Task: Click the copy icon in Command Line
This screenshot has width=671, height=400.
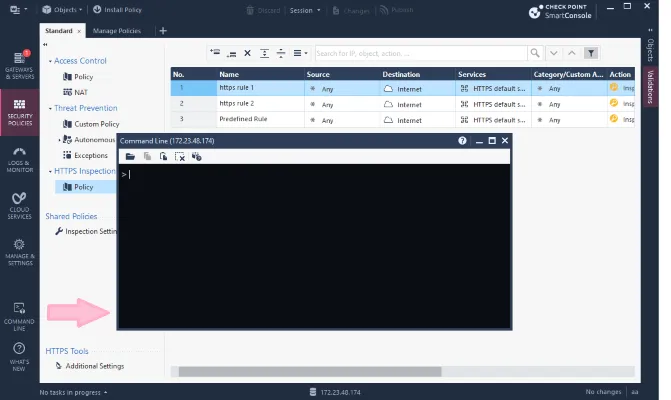Action: click(147, 157)
